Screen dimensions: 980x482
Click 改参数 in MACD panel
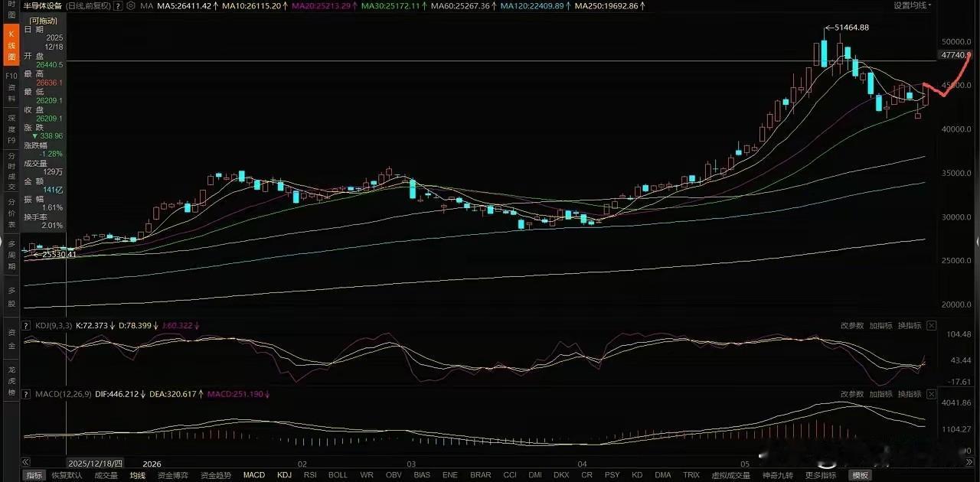pyautogui.click(x=852, y=394)
